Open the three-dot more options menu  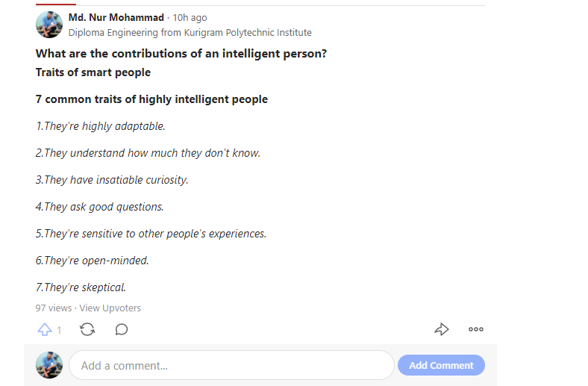(x=476, y=329)
